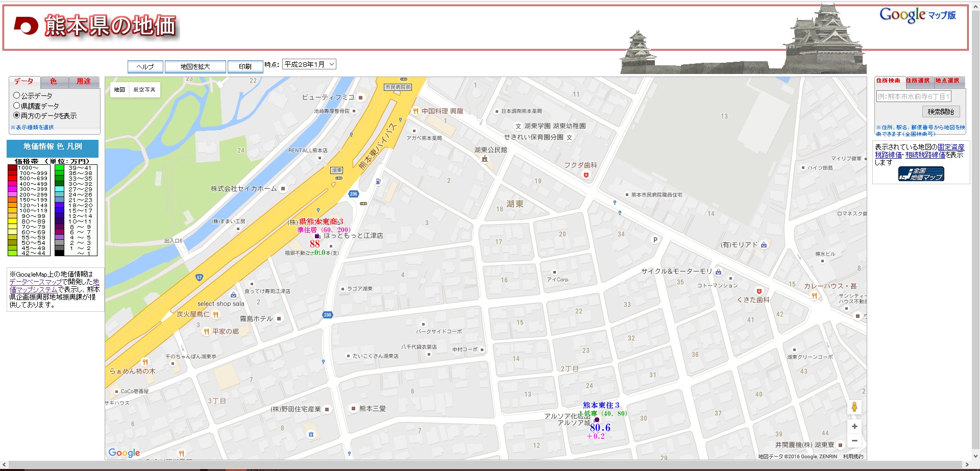Viewport: 980px width, 471px height.
Task: Click the 株式会社セイカホーム map label
Action: click(244, 189)
